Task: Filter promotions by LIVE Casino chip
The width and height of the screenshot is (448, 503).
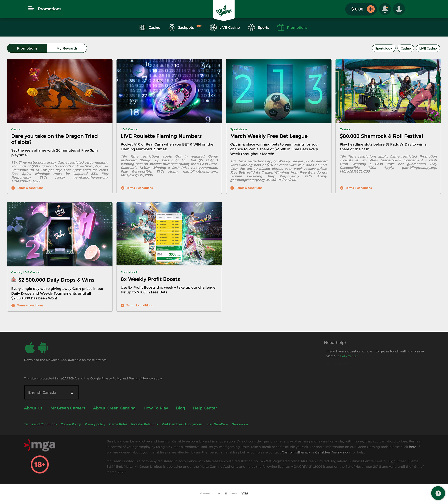Action: click(x=428, y=48)
